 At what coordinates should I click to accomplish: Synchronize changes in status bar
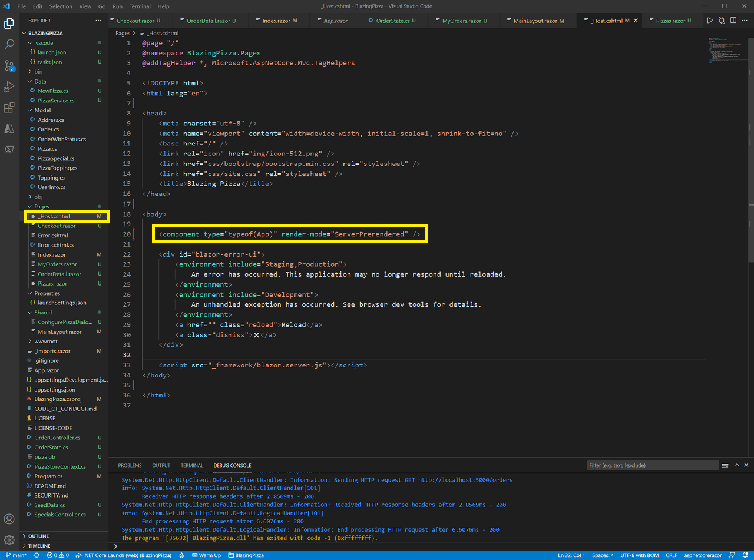[x=37, y=555]
